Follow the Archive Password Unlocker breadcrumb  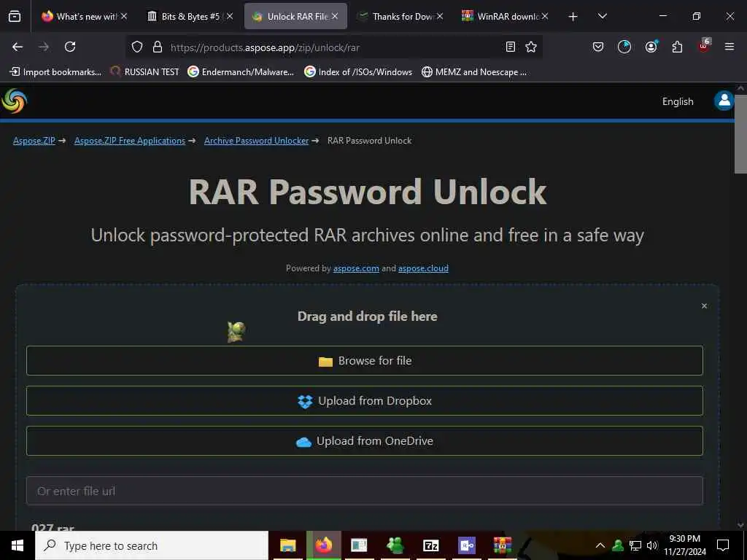coord(256,141)
